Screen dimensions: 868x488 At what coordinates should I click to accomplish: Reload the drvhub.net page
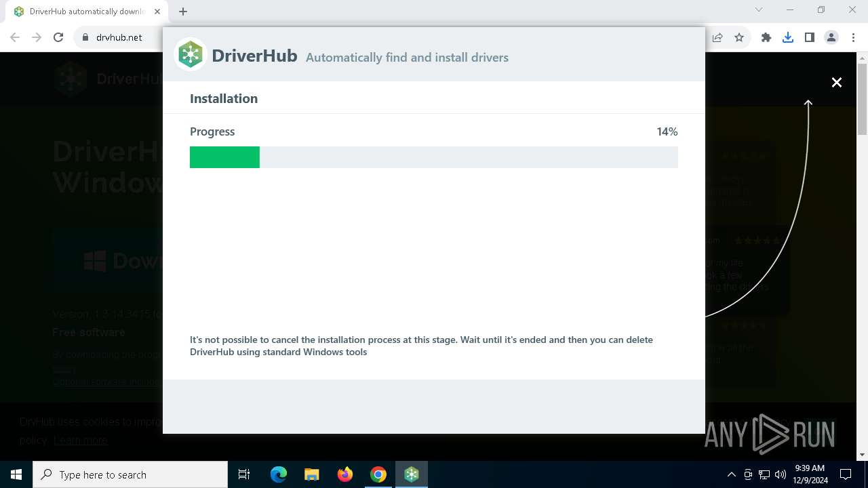tap(58, 37)
